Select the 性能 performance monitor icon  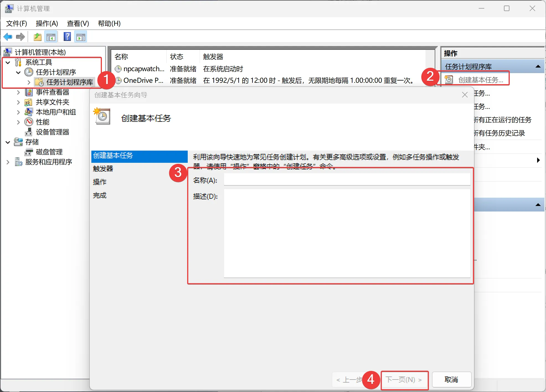pos(29,122)
